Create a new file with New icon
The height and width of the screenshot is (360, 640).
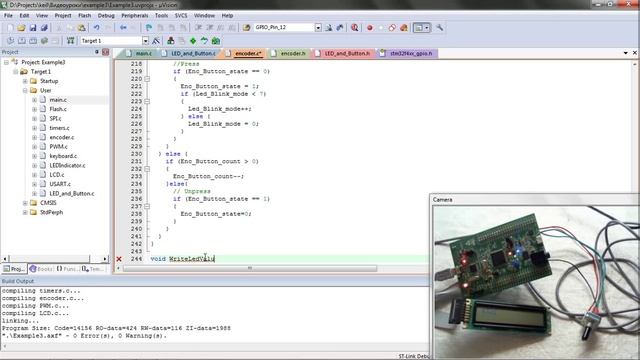click(x=10, y=28)
